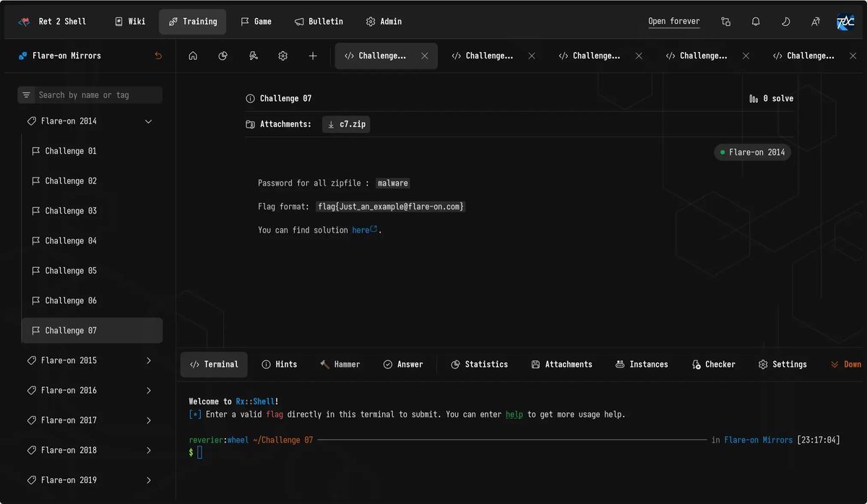The height and width of the screenshot is (504, 867).
Task: Open the Statistics tab
Action: (x=479, y=365)
